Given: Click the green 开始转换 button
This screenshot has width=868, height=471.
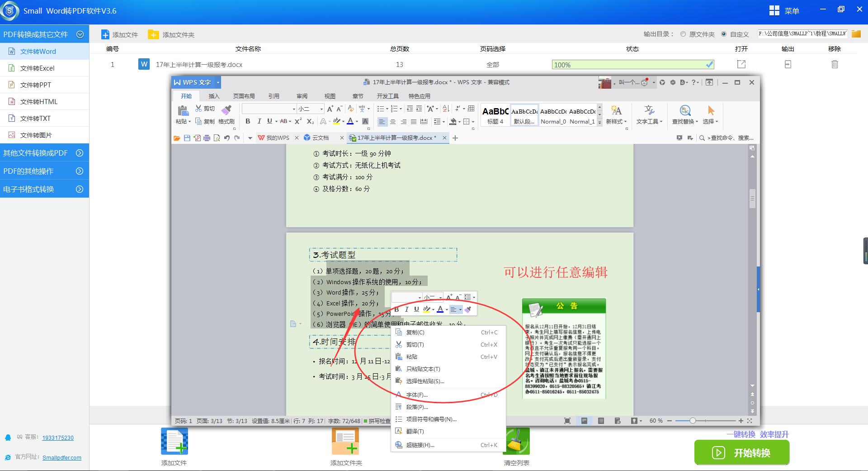Looking at the screenshot, I should point(742,452).
